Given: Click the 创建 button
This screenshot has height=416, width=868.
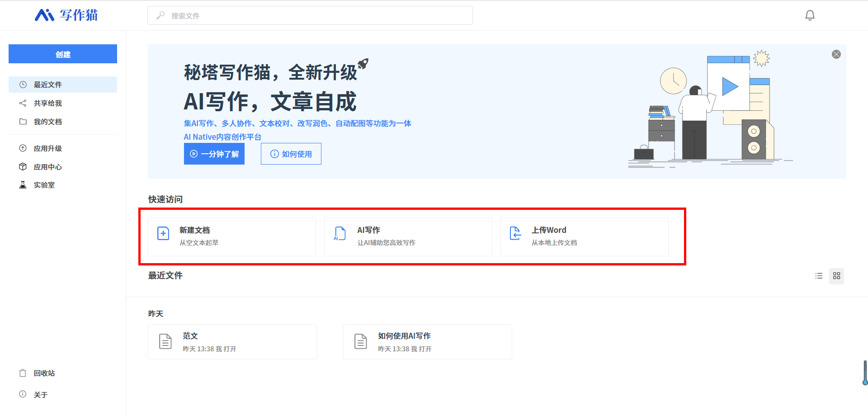Looking at the screenshot, I should coord(63,54).
